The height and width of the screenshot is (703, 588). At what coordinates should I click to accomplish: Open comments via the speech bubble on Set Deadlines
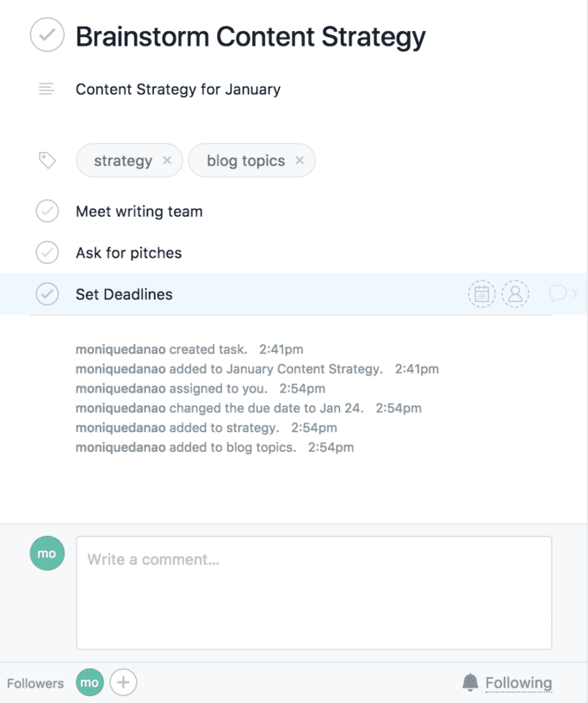pyautogui.click(x=555, y=293)
